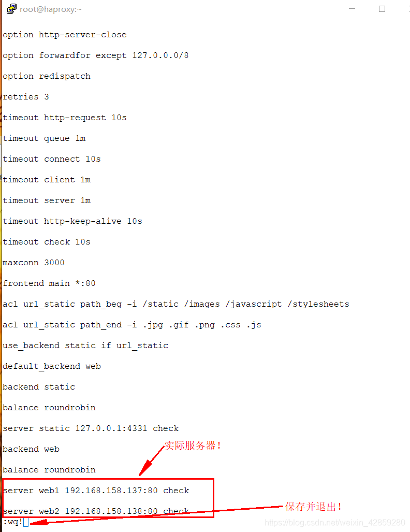Click the 'use_backend static if url_static' line
This screenshot has width=410, height=532.
coord(85,346)
